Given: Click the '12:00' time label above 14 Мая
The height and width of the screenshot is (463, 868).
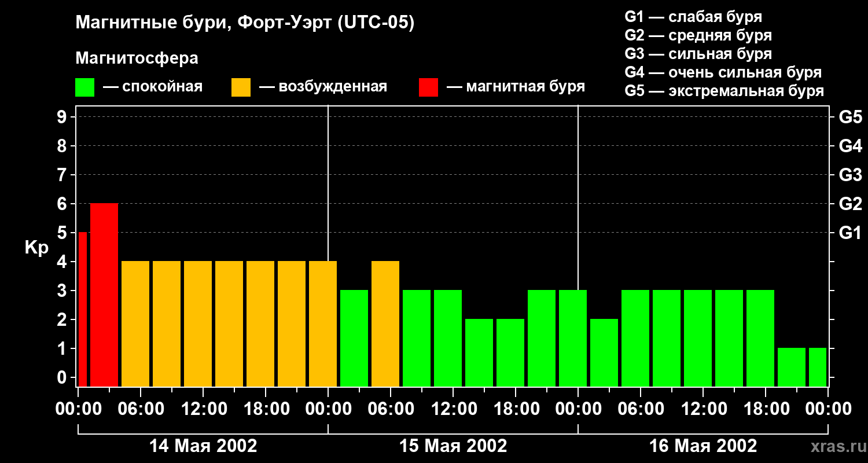Looking at the screenshot, I should pyautogui.click(x=204, y=409).
